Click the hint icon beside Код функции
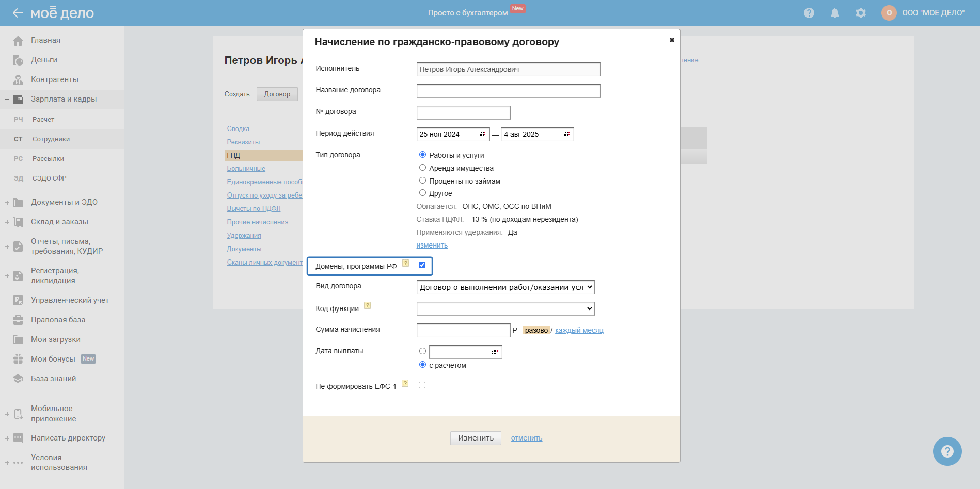980x489 pixels. coord(367,305)
